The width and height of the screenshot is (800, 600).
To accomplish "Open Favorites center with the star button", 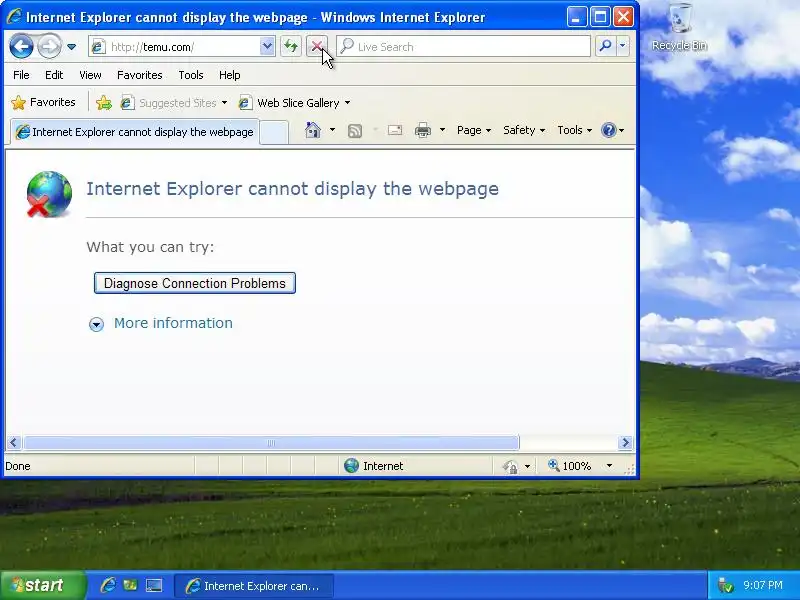I will [43, 103].
